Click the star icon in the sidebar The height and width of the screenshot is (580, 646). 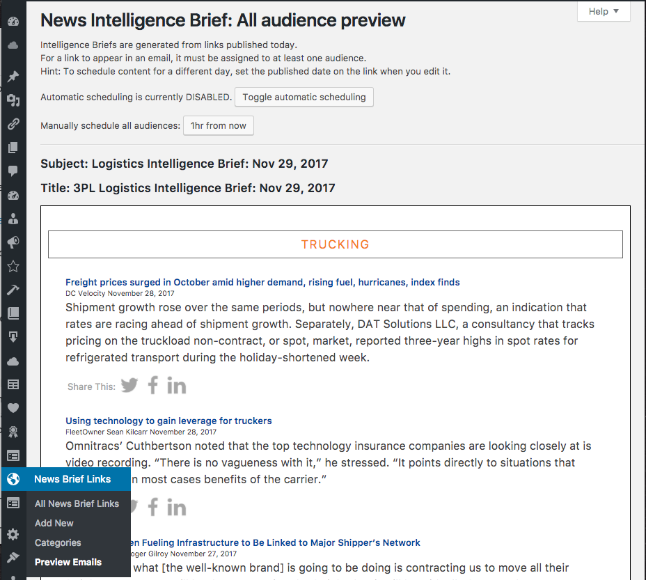(x=13, y=266)
